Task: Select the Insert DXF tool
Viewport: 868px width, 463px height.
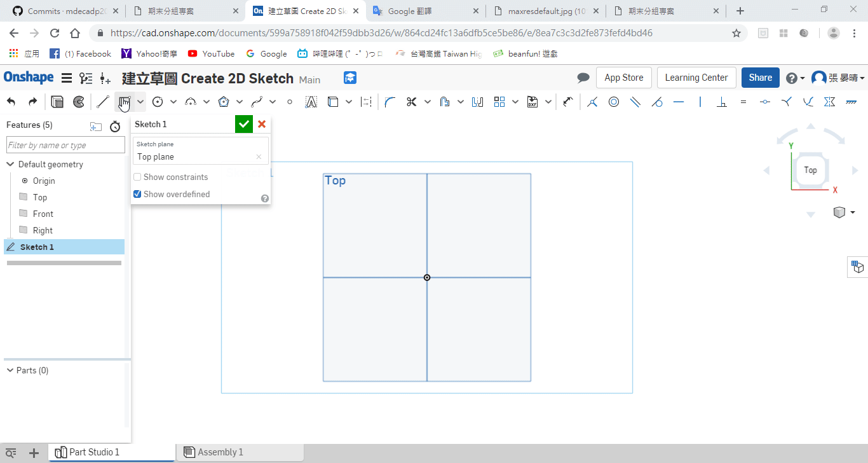Action: [532, 102]
